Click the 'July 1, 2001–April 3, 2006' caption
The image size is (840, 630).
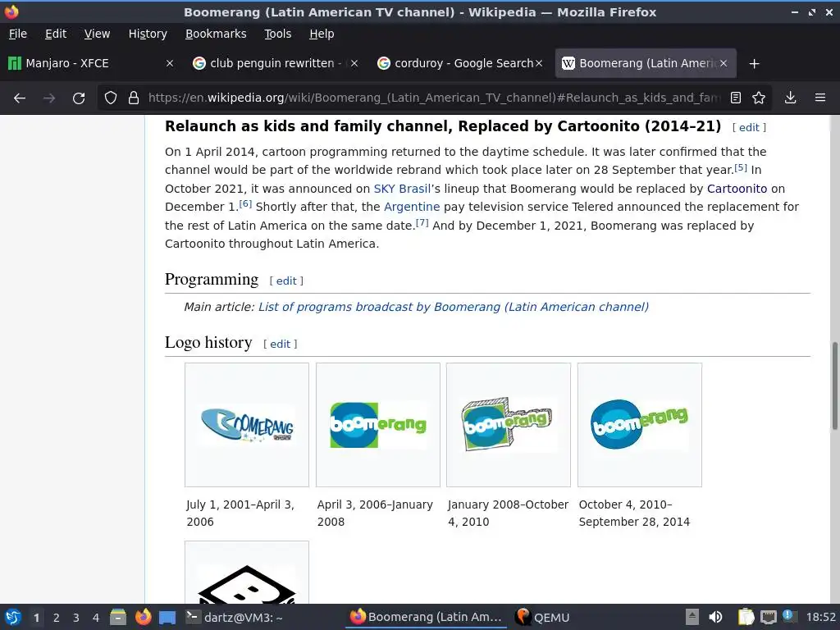coord(240,514)
